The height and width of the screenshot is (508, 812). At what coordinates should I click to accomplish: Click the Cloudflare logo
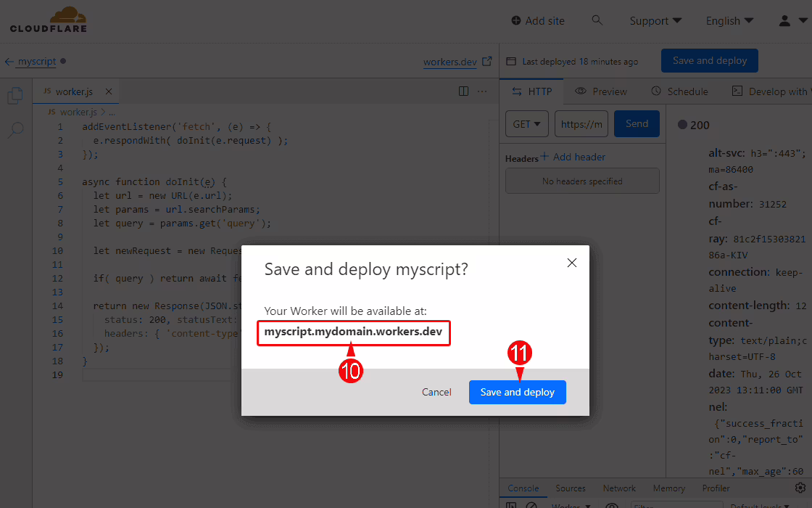(x=48, y=20)
